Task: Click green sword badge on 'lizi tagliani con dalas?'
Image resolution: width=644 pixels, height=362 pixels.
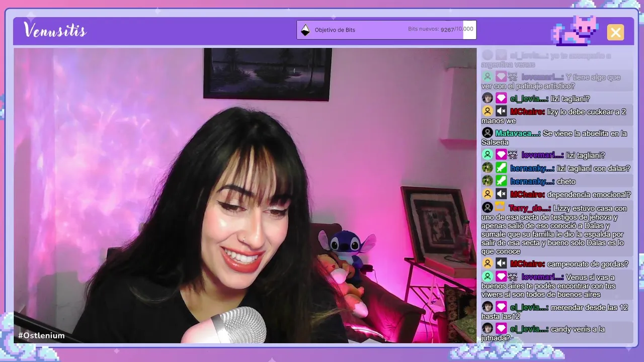Action: [501, 168]
